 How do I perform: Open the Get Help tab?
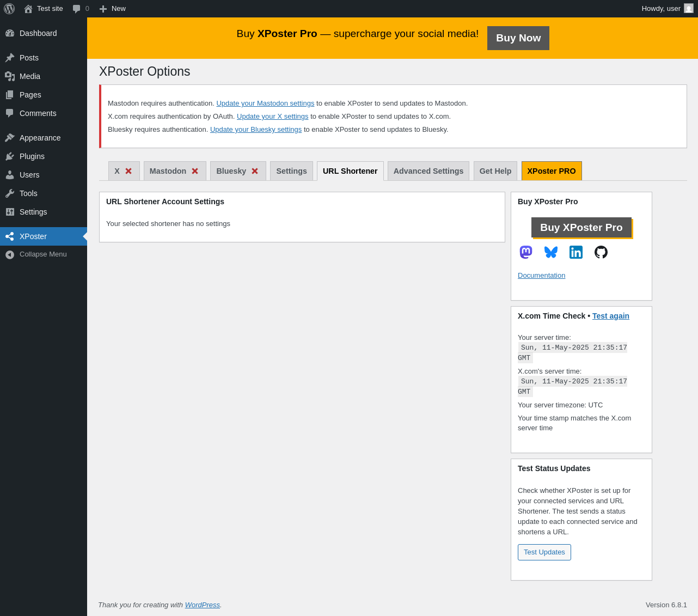[495, 171]
